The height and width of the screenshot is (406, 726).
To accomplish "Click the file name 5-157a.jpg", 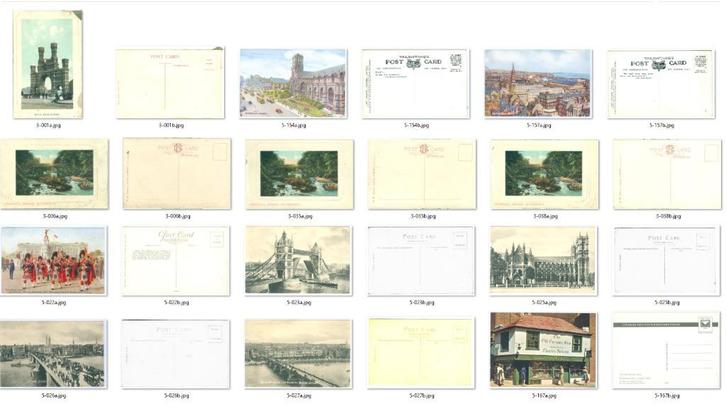I will click(539, 125).
